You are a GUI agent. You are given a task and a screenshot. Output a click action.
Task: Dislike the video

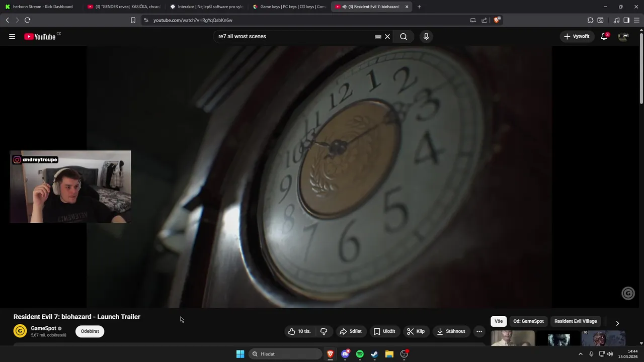pos(324,331)
